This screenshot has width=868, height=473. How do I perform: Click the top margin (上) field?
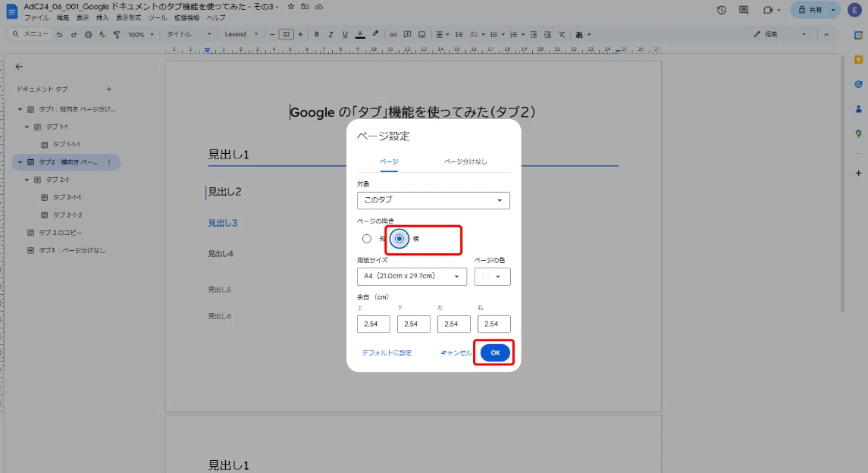[x=373, y=324]
